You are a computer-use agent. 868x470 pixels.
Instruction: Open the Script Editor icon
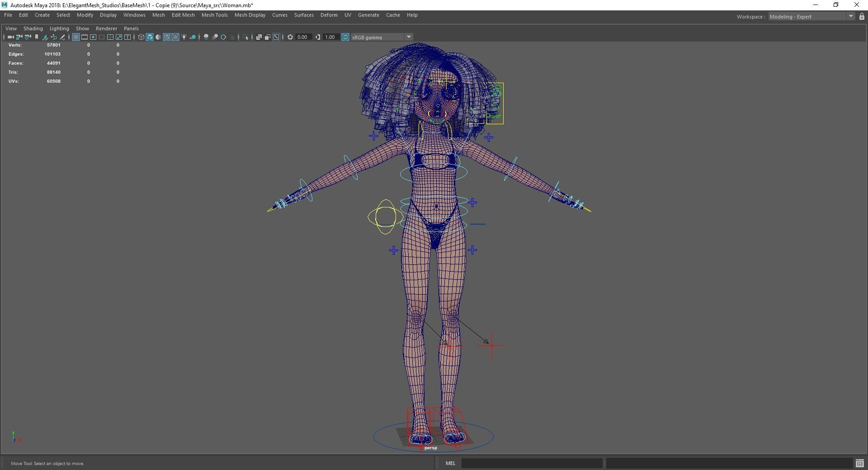859,463
